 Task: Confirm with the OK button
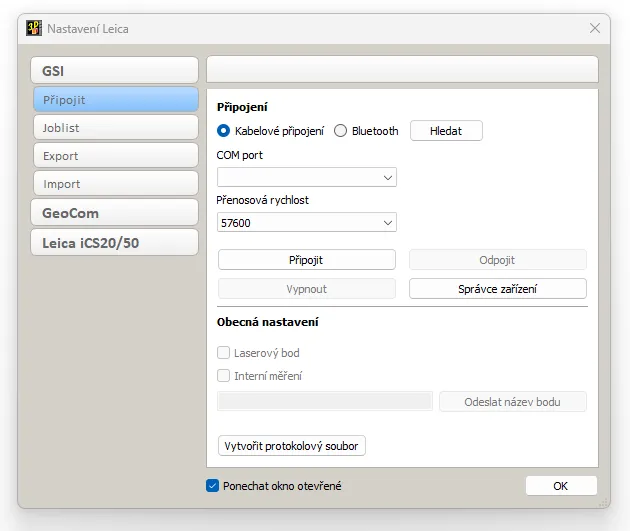pos(561,486)
